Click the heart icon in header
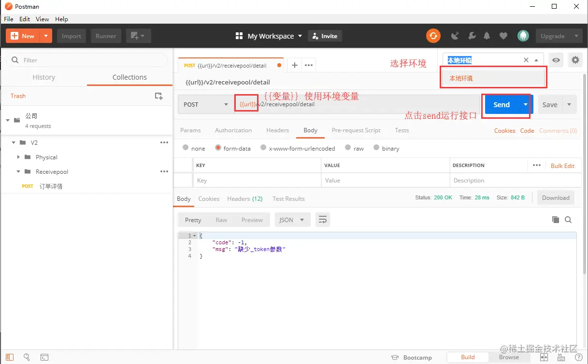This screenshot has height=364, width=588. 503,36
